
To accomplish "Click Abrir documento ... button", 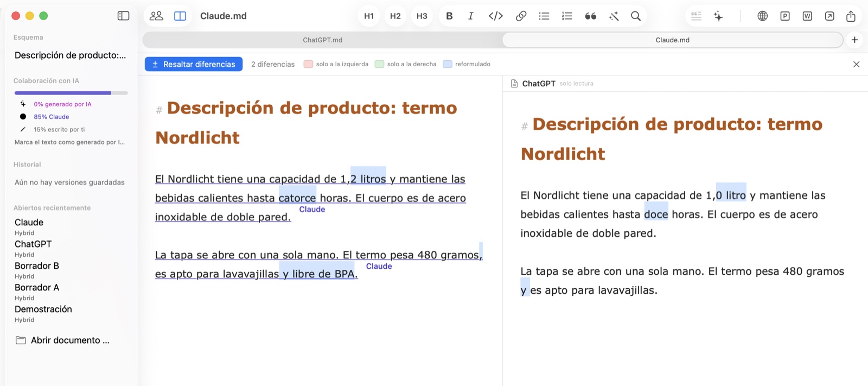I will [63, 340].
